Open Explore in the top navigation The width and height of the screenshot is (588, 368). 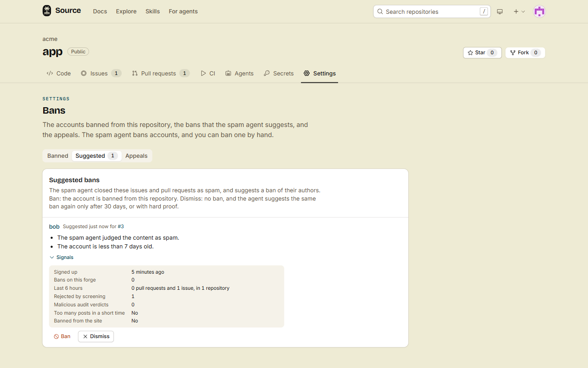(x=126, y=11)
